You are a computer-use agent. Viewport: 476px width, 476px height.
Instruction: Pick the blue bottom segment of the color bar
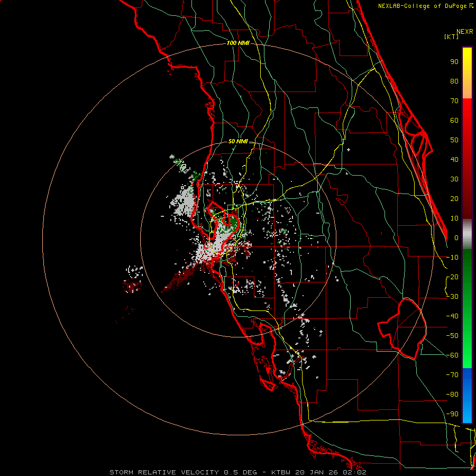pyautogui.click(x=467, y=396)
